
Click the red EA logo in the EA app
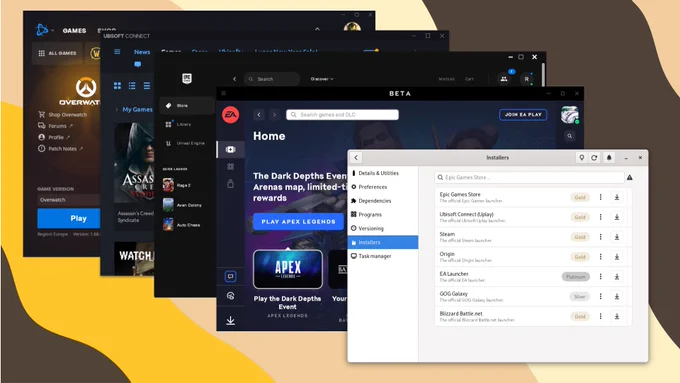231,115
